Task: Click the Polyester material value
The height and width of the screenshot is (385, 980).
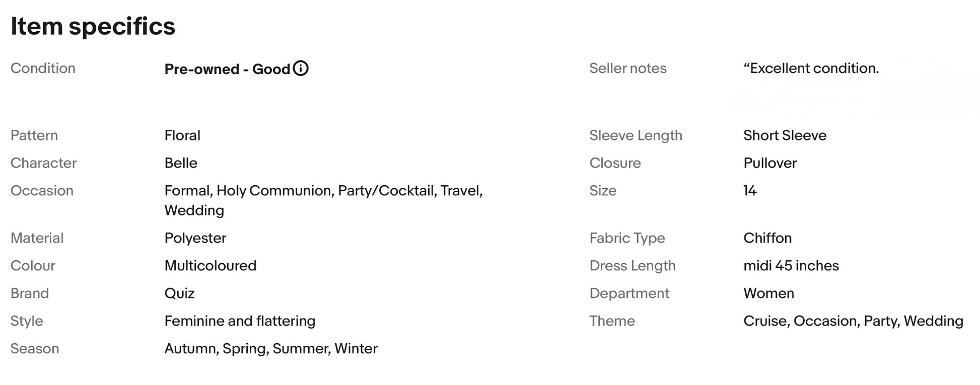Action: tap(195, 238)
